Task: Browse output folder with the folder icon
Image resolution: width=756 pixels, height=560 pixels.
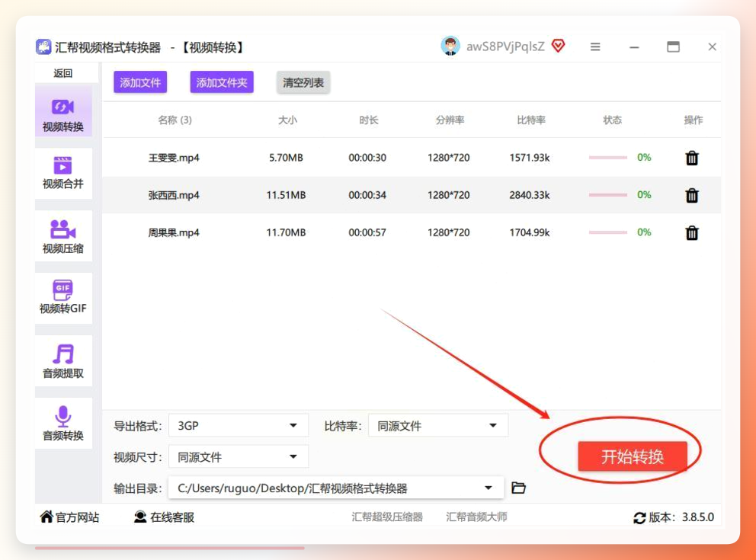Action: 518,488
